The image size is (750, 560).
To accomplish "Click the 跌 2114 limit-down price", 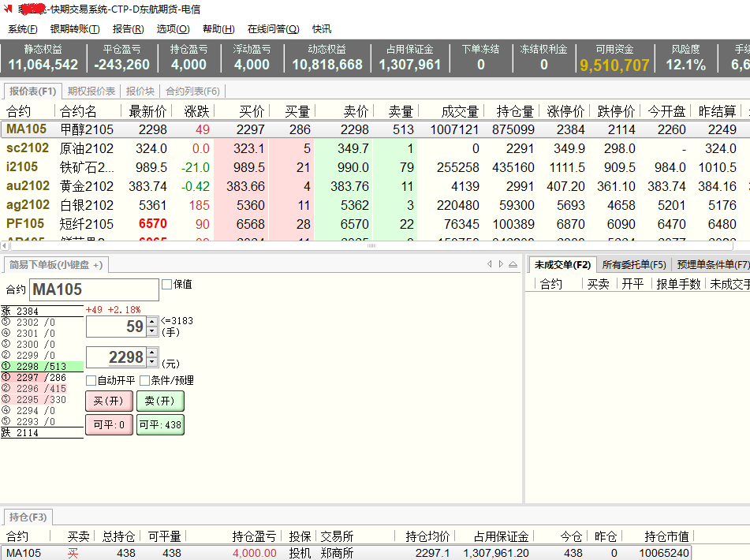I will tap(42, 433).
